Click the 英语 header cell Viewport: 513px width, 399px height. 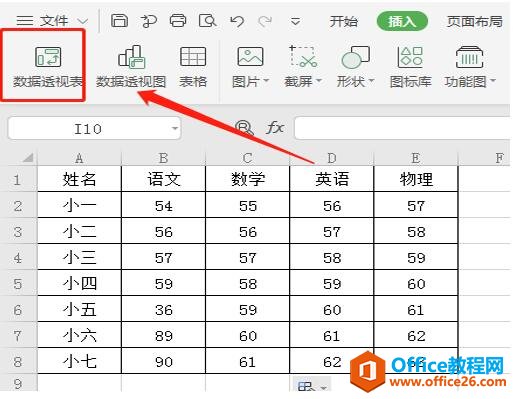[x=332, y=179]
